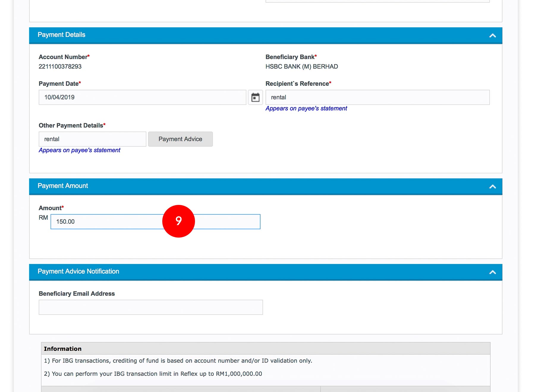Viewport: 535px width, 392px height.
Task: Click the Payment Advice Notification header title
Action: 78,271
